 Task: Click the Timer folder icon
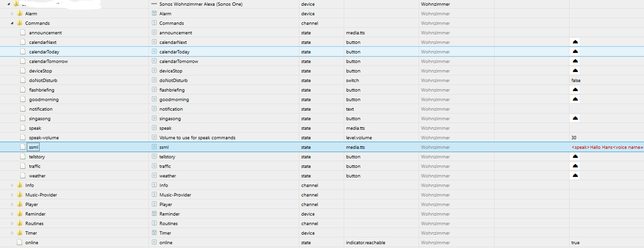tap(20, 233)
